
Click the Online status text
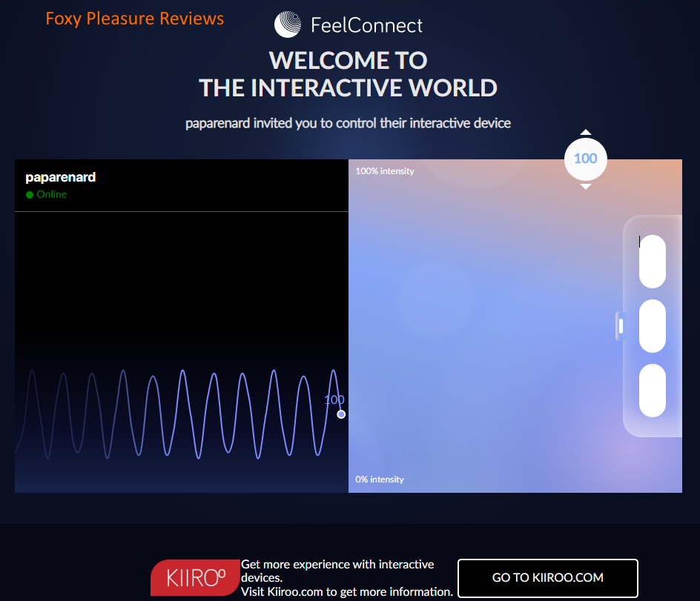click(52, 195)
